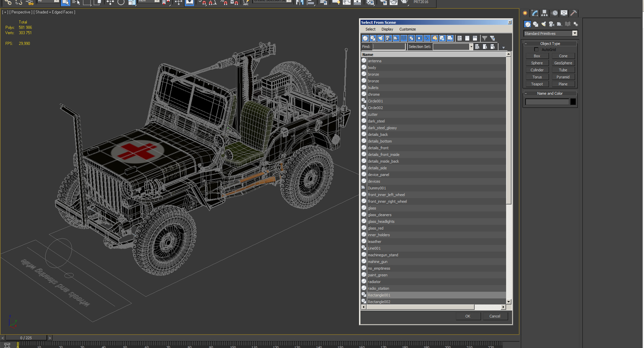Select Space Warps category in Create panel
Viewport: 644px width, 348px height.
(567, 24)
